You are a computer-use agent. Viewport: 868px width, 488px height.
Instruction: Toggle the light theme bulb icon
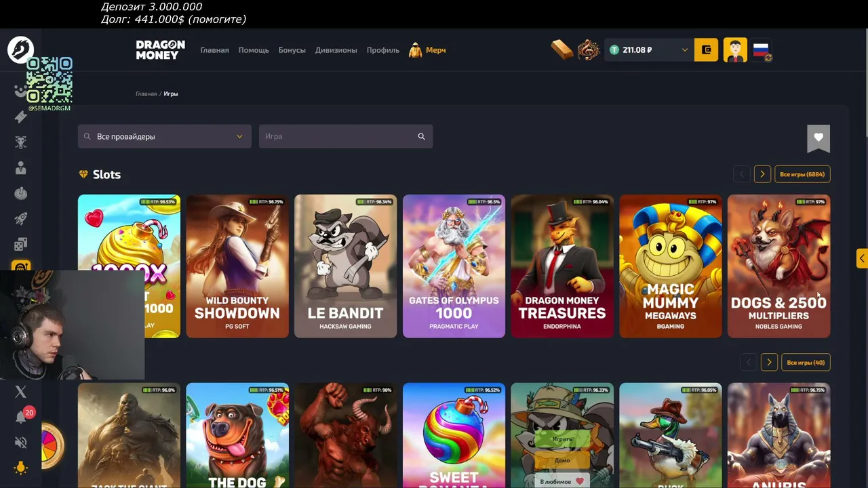tap(20, 468)
